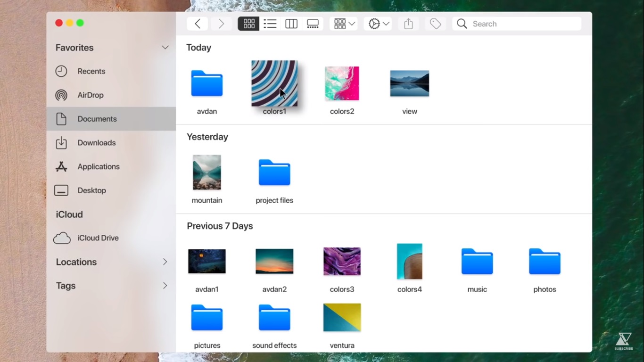Expand the Tags sidebar section
The image size is (644, 362).
click(165, 286)
